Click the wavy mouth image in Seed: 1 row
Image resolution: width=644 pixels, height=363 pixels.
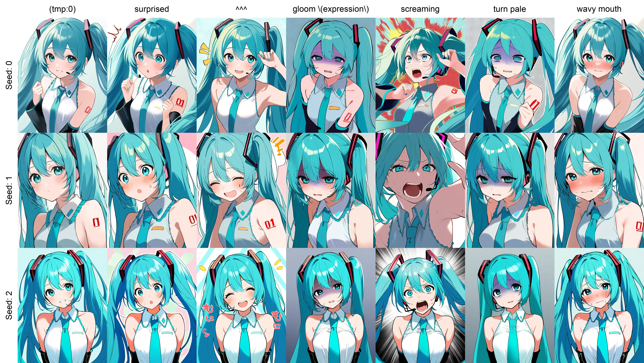(599, 190)
